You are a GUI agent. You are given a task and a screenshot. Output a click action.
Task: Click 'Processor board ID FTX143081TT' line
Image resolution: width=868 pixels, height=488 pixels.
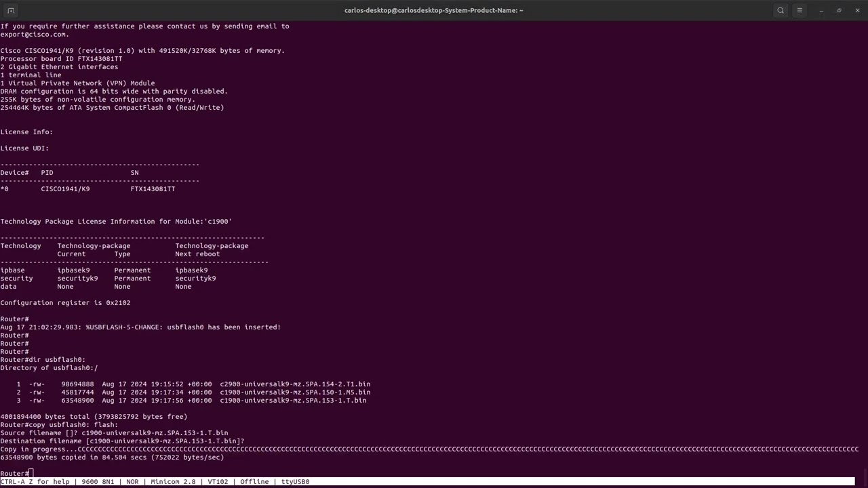tap(61, 59)
